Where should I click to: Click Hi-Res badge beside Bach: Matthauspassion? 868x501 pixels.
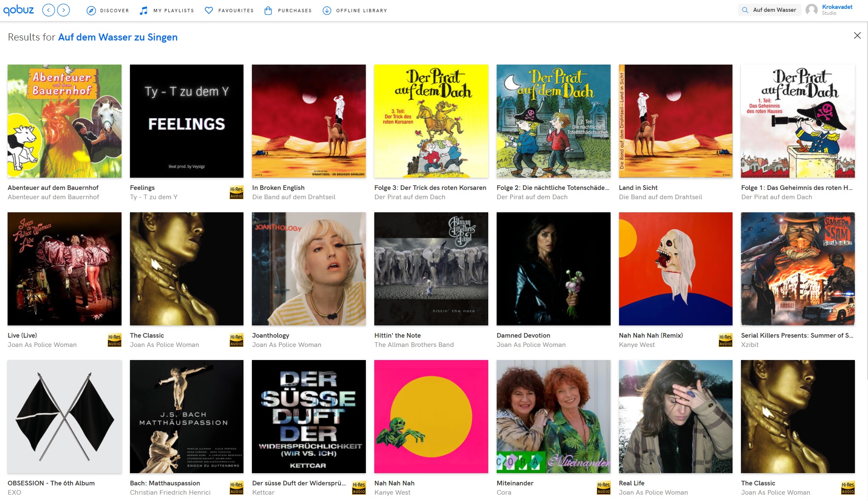coord(236,488)
